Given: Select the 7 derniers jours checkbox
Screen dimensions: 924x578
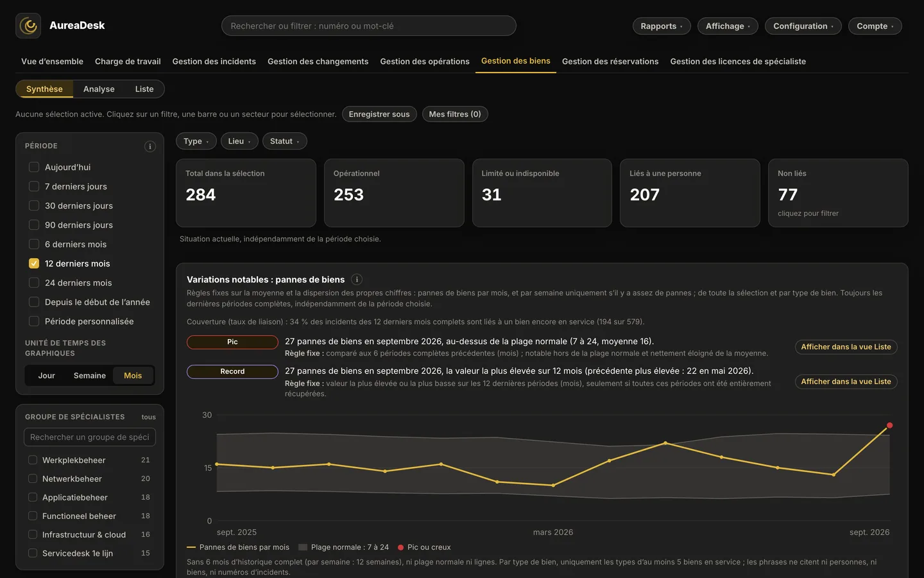Looking at the screenshot, I should (x=34, y=186).
